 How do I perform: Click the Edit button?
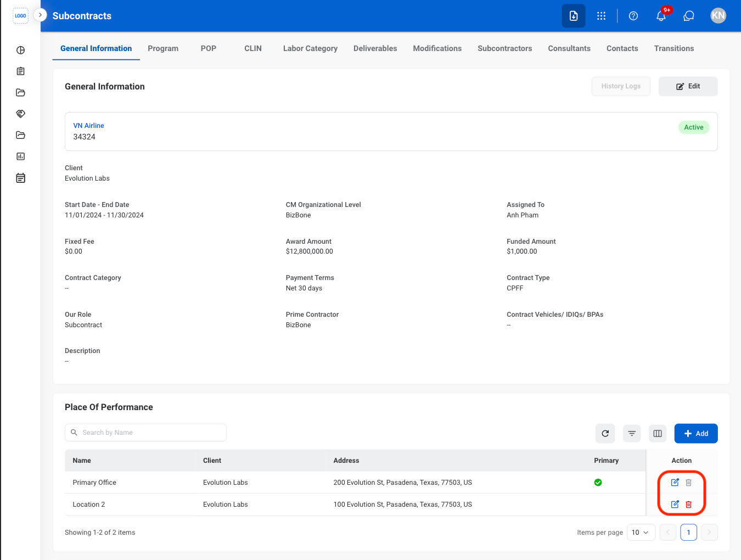[x=688, y=86]
